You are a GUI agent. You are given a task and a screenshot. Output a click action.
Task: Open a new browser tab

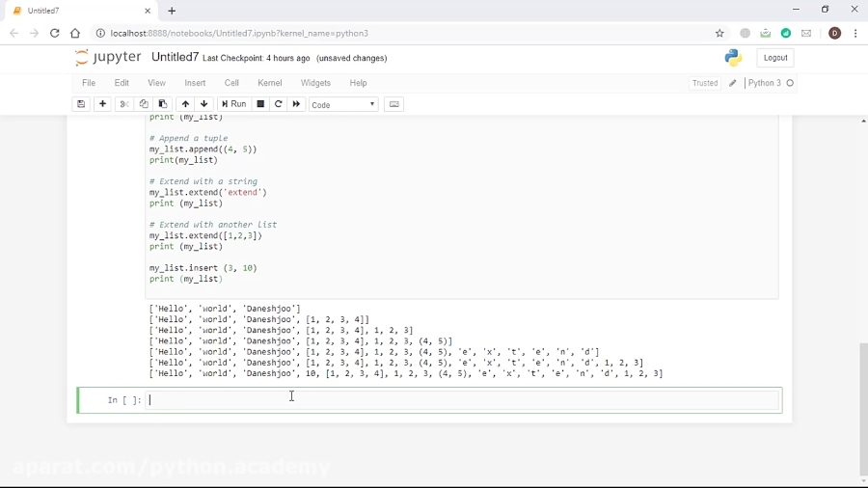point(172,11)
